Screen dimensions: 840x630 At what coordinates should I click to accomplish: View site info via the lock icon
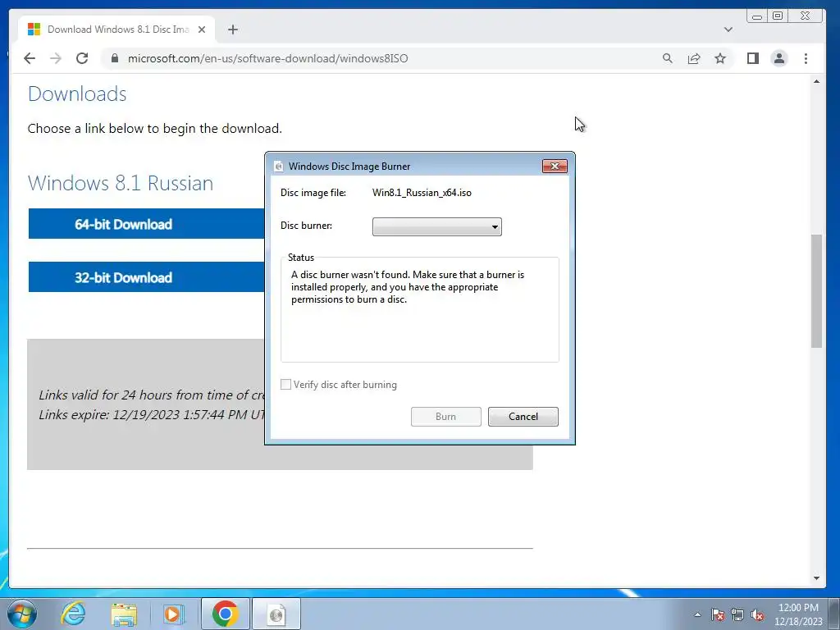[x=115, y=58]
